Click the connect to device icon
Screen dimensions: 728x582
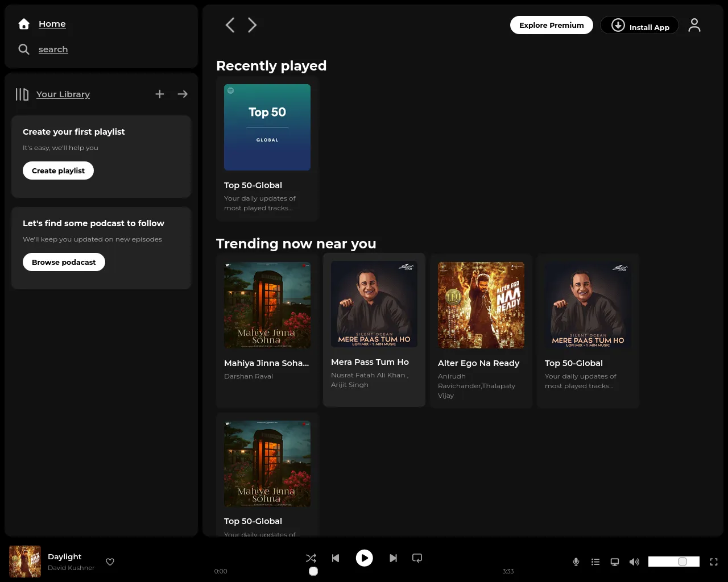click(615, 562)
